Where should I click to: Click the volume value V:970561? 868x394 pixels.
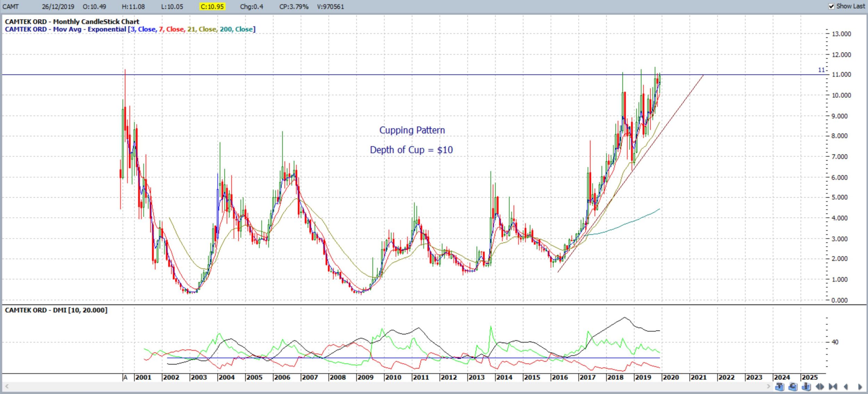(331, 7)
